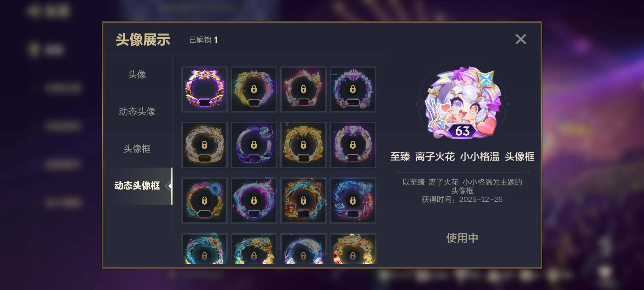Image resolution: width=644 pixels, height=290 pixels.
Task: Select the locked pixel-art style avatar frame
Action: (x=353, y=89)
